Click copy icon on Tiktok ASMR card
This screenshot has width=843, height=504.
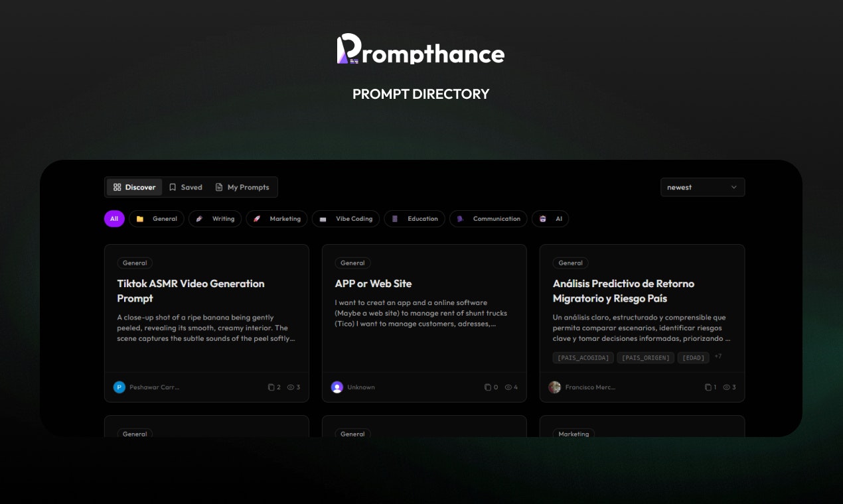pyautogui.click(x=271, y=387)
